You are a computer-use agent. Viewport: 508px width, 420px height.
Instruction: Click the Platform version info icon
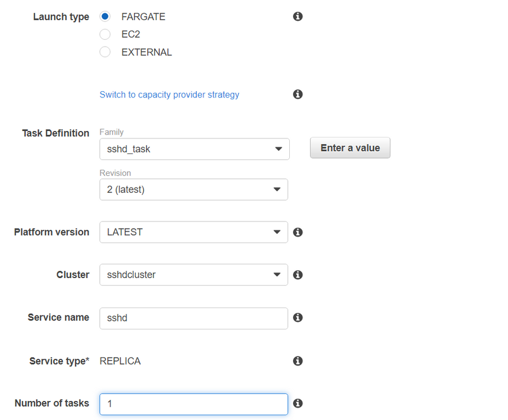[298, 232]
